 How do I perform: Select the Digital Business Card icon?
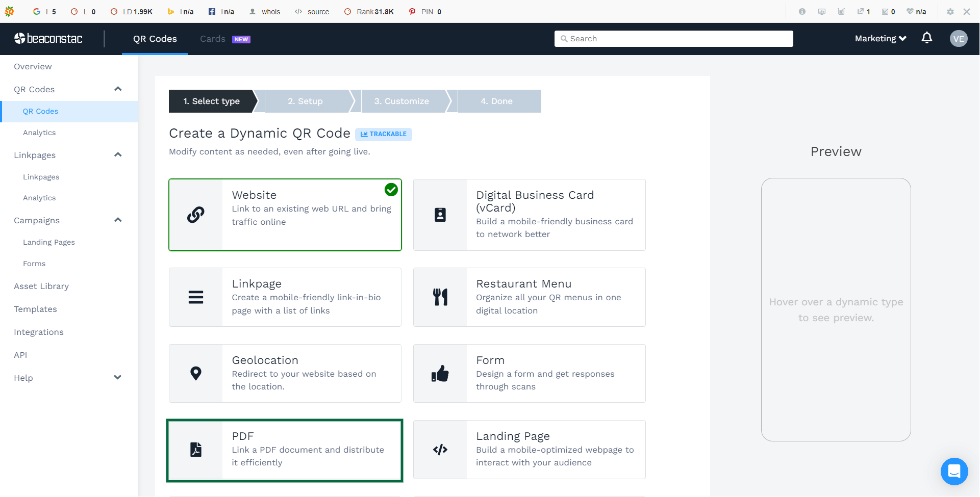[440, 215]
